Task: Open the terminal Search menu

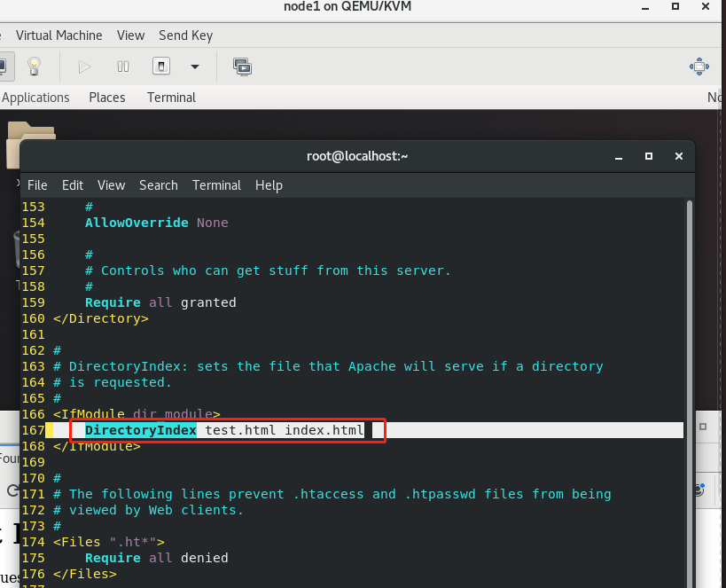Action: [x=159, y=185]
